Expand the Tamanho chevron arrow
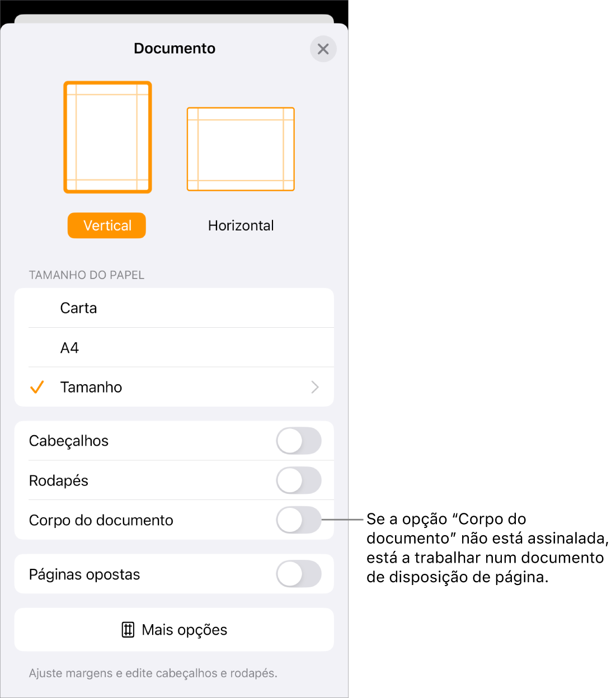616x698 pixels. pyautogui.click(x=315, y=387)
